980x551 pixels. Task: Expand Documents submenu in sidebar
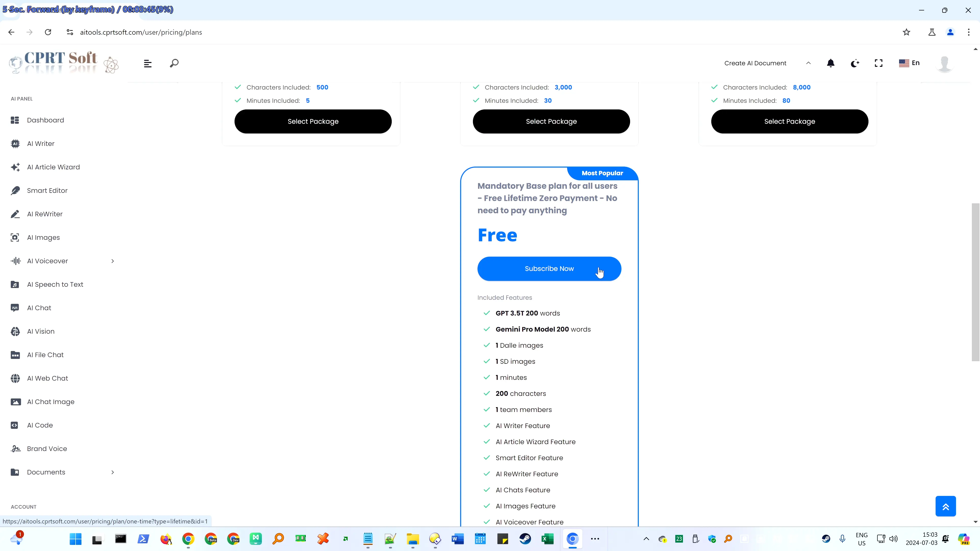pyautogui.click(x=112, y=472)
